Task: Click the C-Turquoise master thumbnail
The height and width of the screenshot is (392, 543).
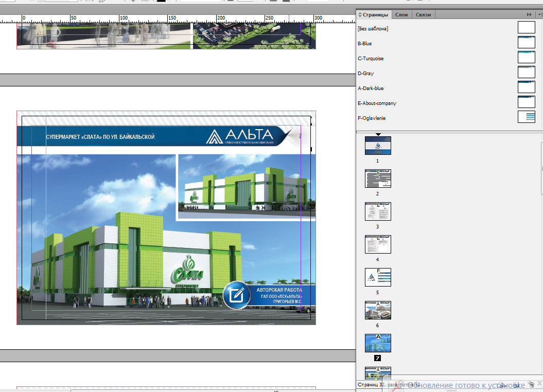Action: (527, 57)
